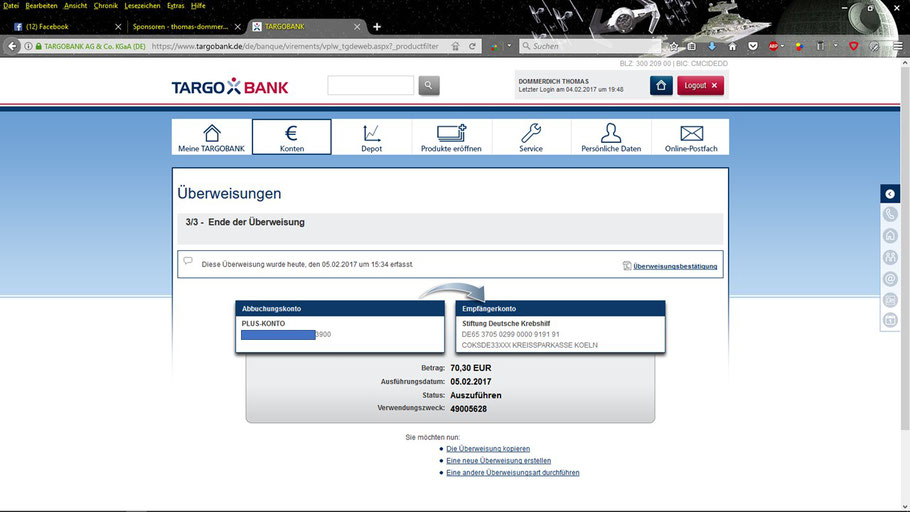Click the people icon in right sidebar
The image size is (910, 512).
[x=890, y=257]
